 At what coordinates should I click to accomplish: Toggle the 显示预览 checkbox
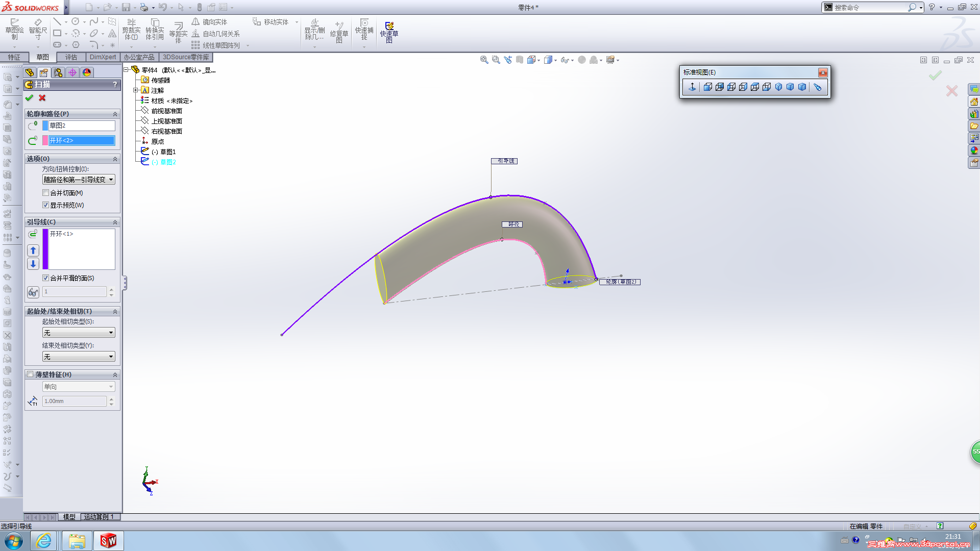[x=46, y=205]
